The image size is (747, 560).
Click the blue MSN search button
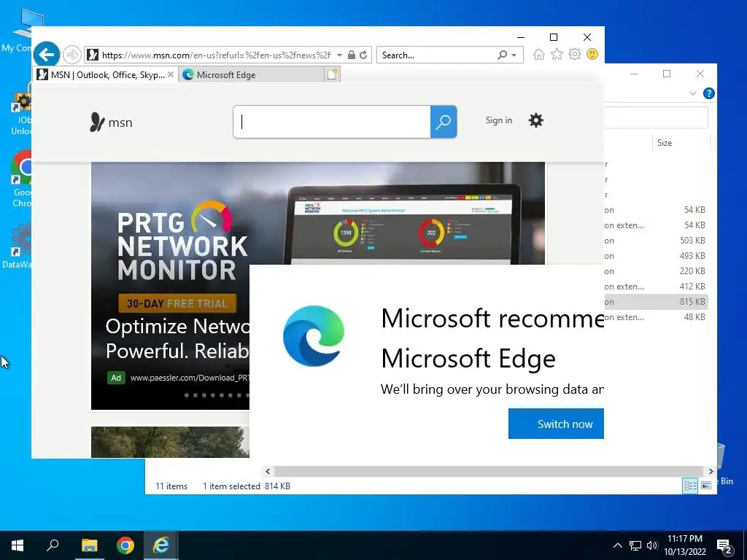444,122
